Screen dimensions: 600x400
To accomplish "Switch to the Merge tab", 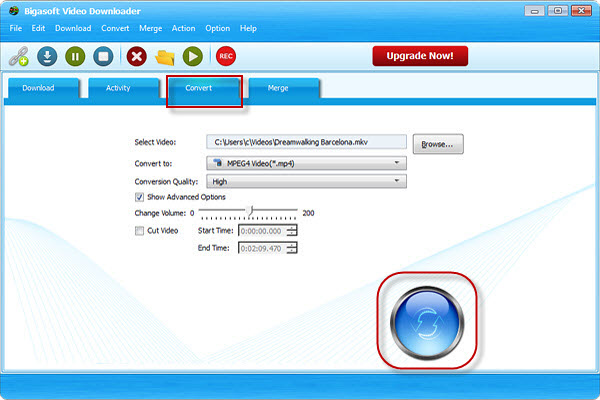I will 284,88.
